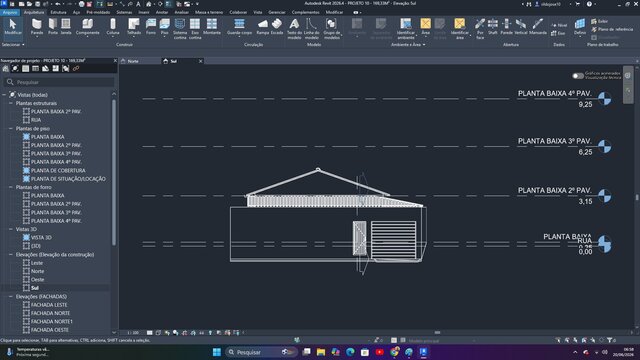Pick the Guarda-corpo railing tool
Image resolution: width=640 pixels, height=360 pixels.
click(239, 27)
